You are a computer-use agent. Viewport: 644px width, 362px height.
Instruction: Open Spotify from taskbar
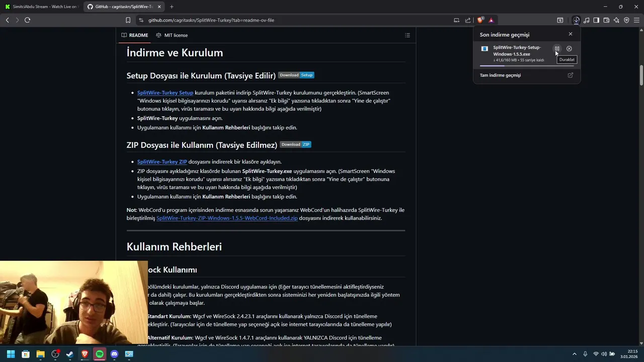click(x=100, y=354)
